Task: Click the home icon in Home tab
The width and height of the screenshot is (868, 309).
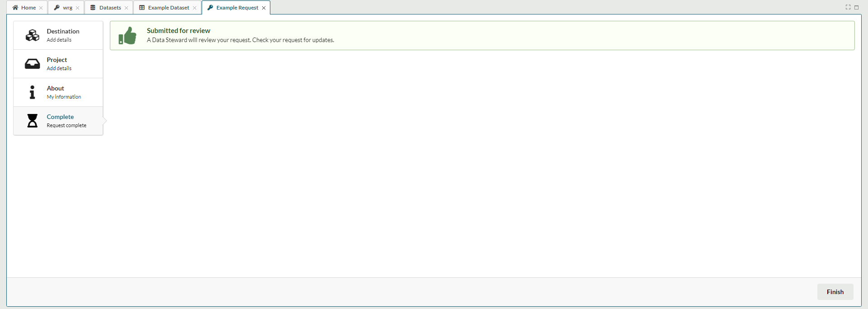Action: 15,8
